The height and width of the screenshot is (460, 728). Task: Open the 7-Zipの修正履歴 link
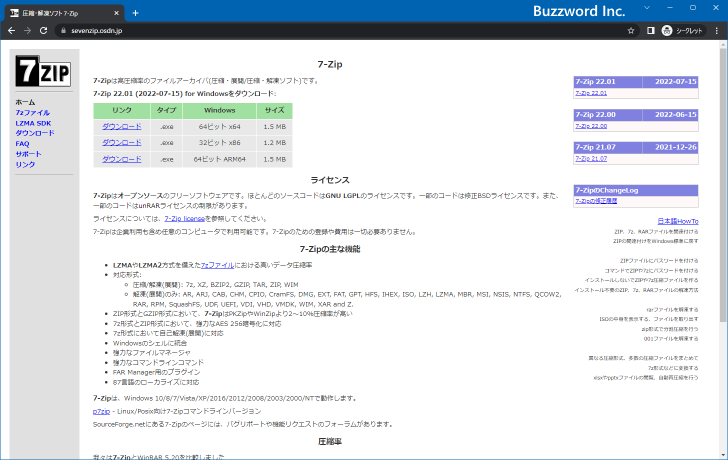[x=596, y=201]
